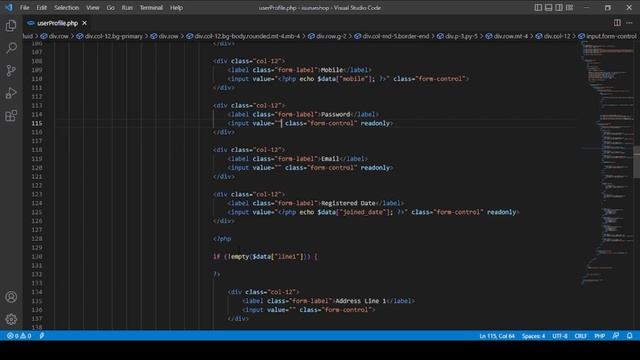Click the VS Code logo icon
Screen dimensions: 640x360
click(x=9, y=7)
